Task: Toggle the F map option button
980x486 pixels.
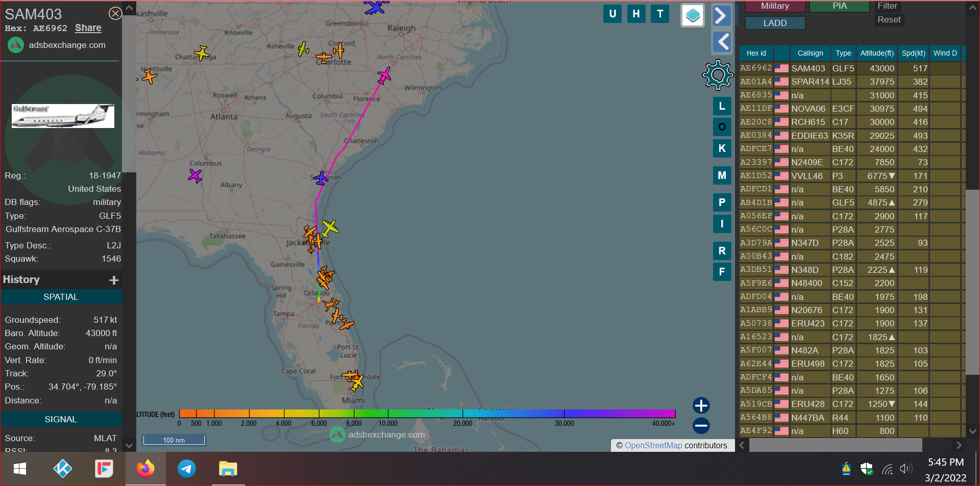Action: tap(722, 272)
